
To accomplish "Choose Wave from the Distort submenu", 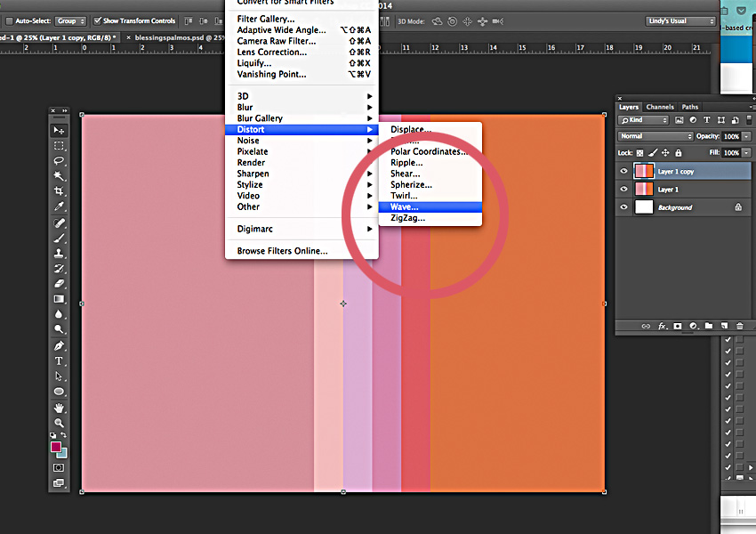I will pos(404,207).
